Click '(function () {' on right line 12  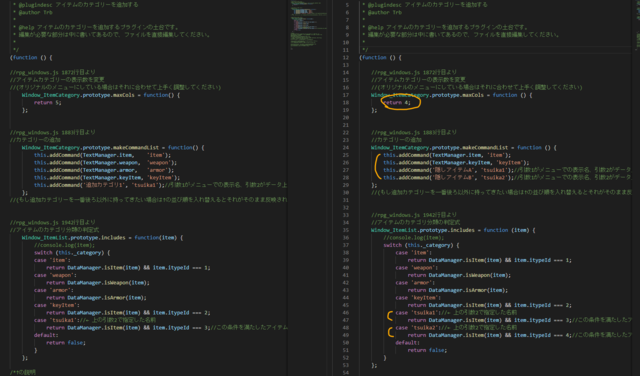pos(380,58)
